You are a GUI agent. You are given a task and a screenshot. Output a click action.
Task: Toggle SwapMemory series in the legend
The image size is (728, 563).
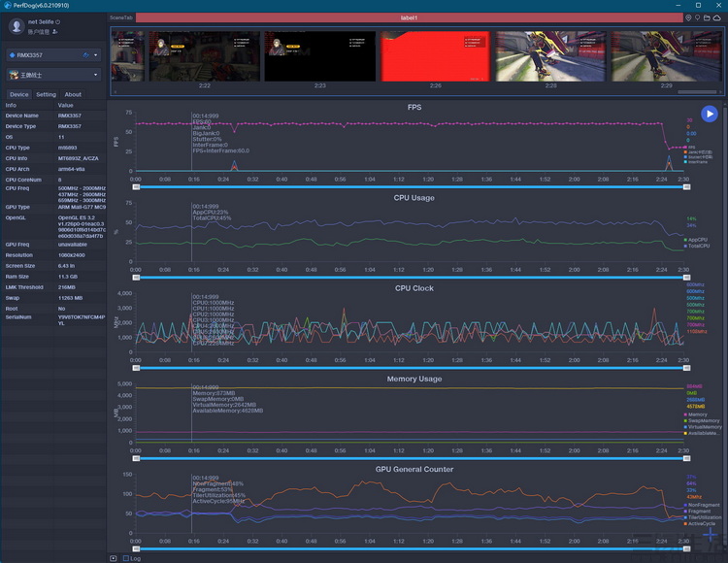700,420
